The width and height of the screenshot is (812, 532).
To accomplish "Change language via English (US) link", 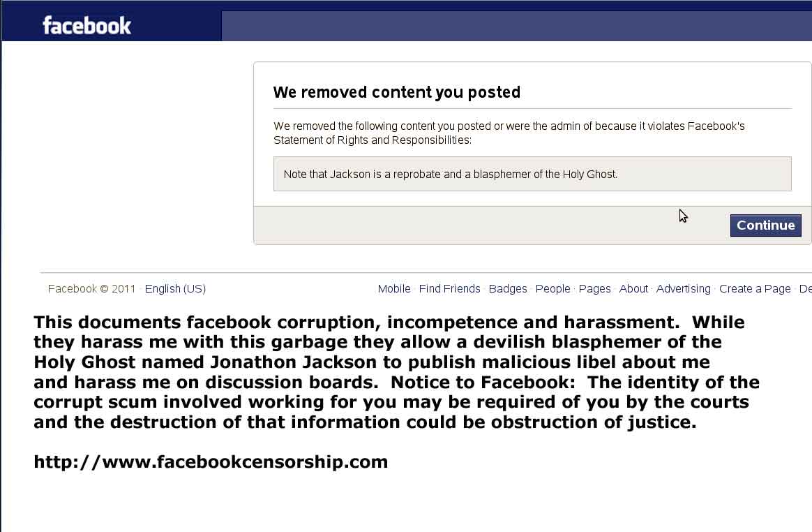I will coord(175,289).
